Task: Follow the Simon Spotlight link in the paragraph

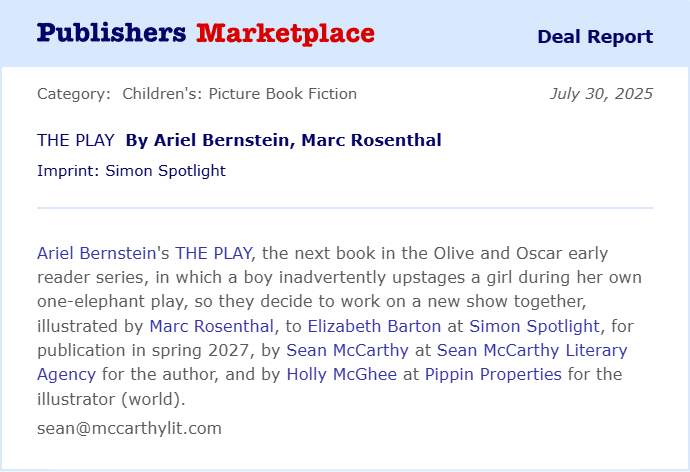Action: pos(534,325)
